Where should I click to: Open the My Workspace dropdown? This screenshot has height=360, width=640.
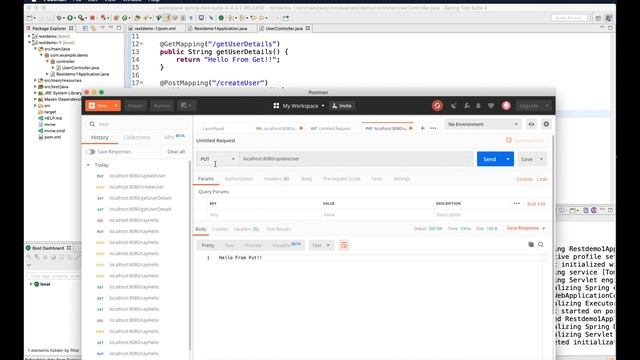tap(299, 106)
